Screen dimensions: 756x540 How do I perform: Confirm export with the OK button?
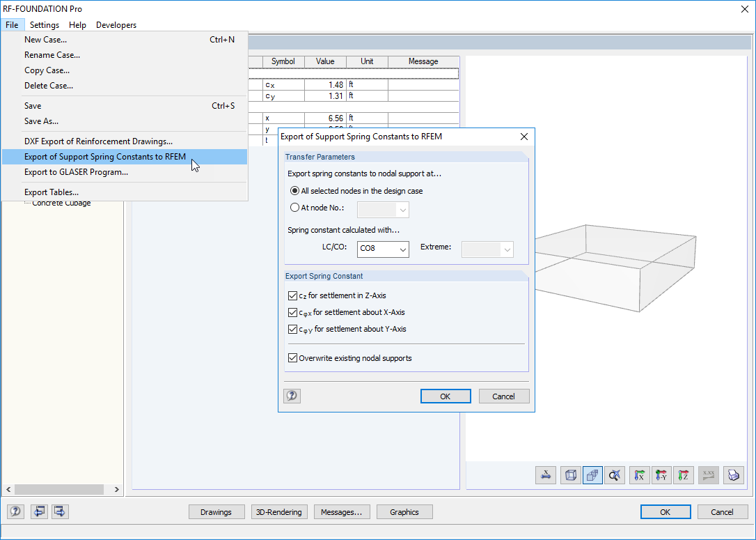tap(446, 396)
